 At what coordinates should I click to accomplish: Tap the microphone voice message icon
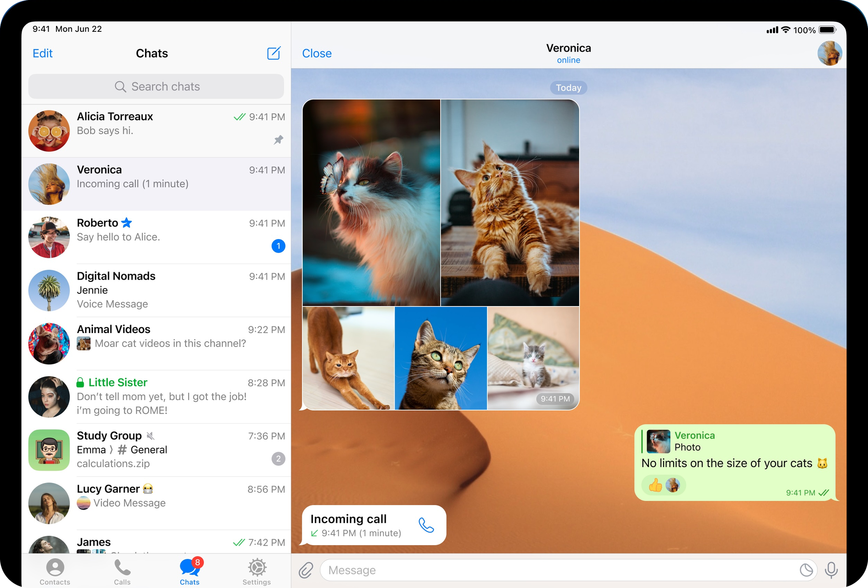831,570
